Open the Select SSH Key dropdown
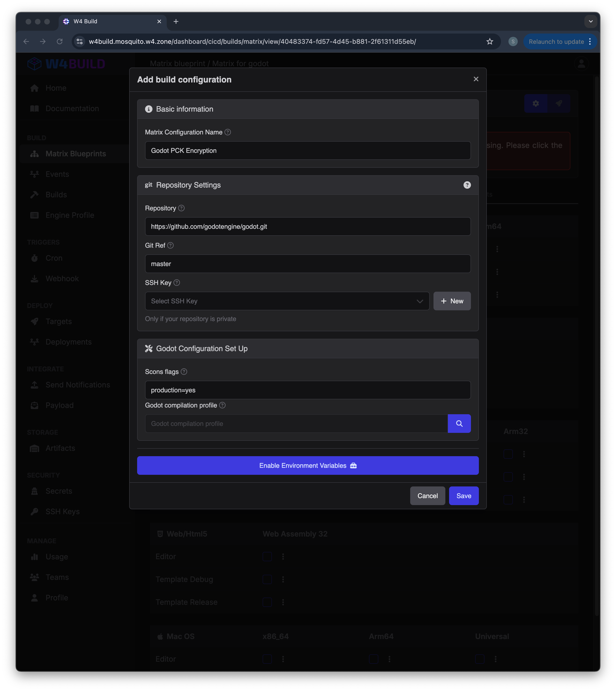Viewport: 616px width, 691px height. [x=287, y=301]
